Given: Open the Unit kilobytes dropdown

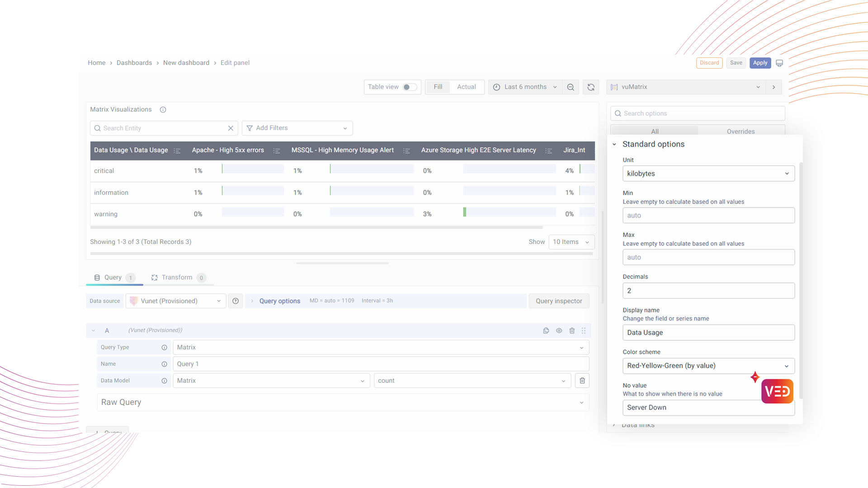Looking at the screenshot, I should coord(708,174).
